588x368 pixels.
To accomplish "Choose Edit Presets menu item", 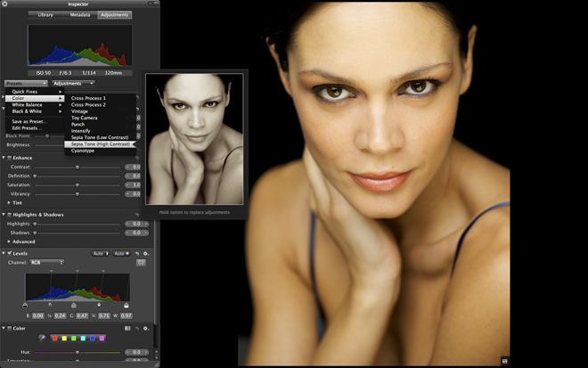I will (x=35, y=128).
